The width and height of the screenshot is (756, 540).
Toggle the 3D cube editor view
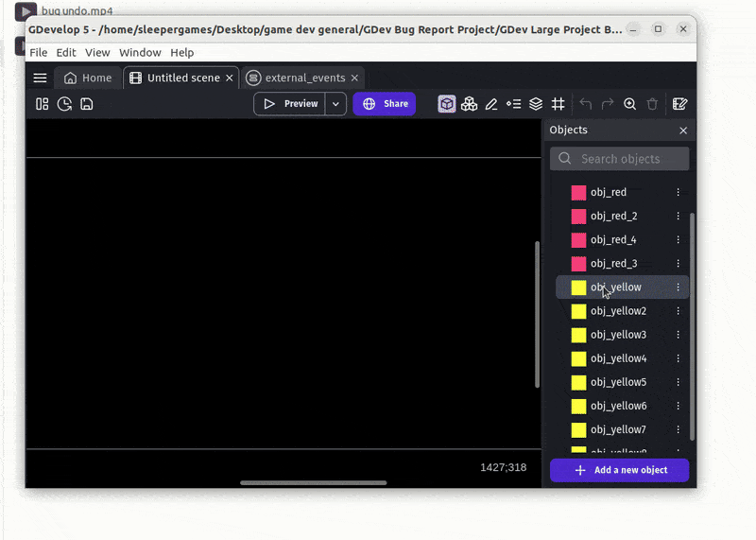447,104
